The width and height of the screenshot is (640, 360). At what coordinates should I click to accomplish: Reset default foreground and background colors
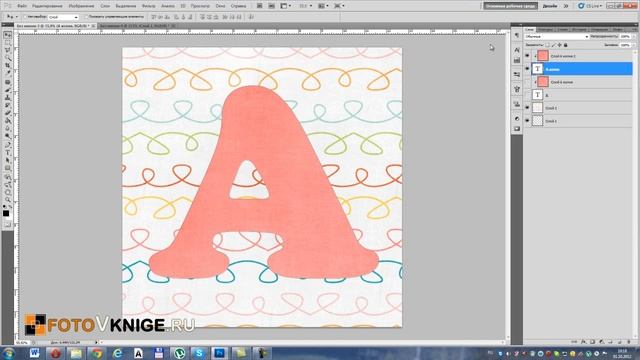pos(4,207)
